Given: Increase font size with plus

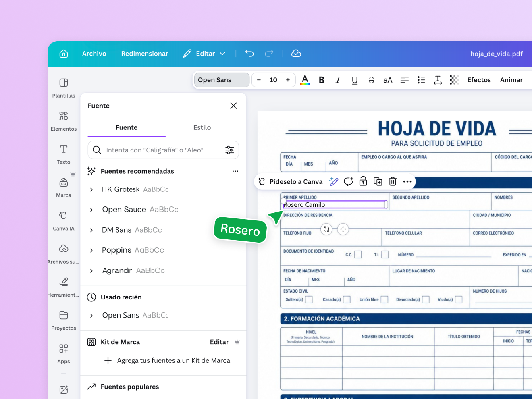Looking at the screenshot, I should coord(288,80).
